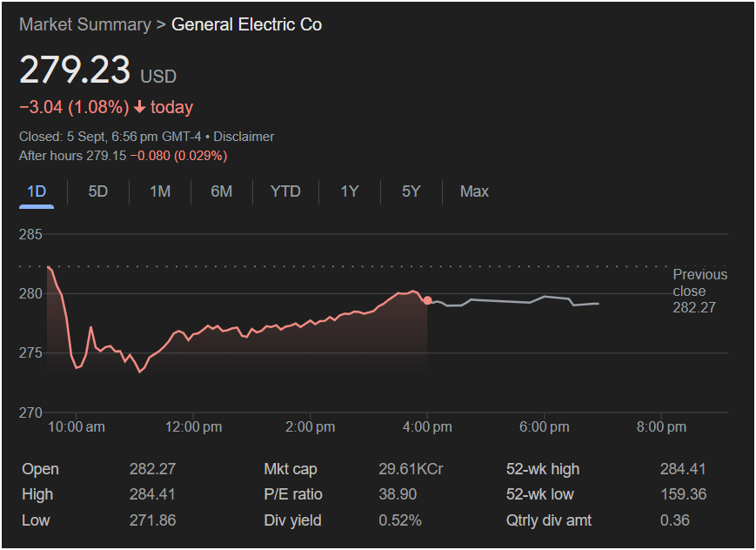The width and height of the screenshot is (756, 550).
Task: Select the 1D time range tab
Action: click(x=37, y=191)
